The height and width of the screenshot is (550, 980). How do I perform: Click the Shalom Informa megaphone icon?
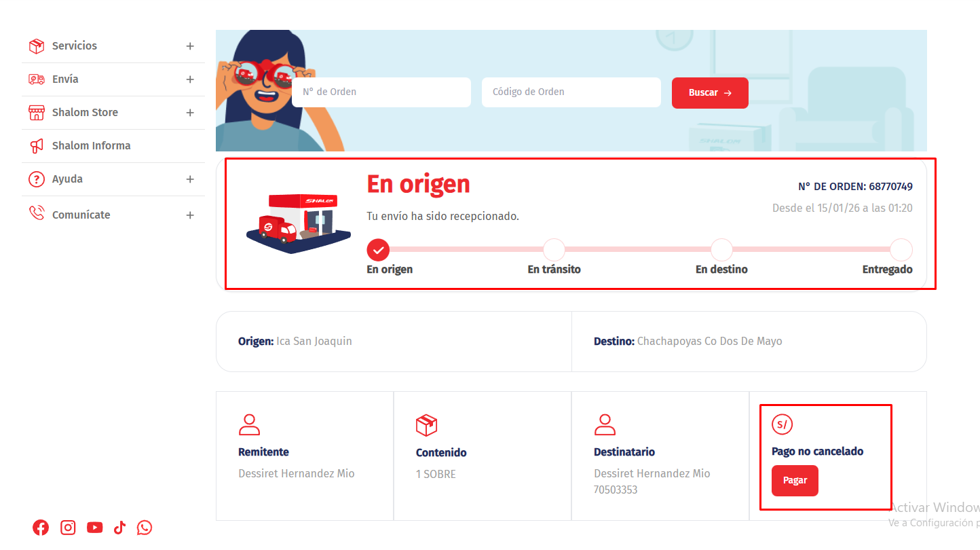pos(36,146)
